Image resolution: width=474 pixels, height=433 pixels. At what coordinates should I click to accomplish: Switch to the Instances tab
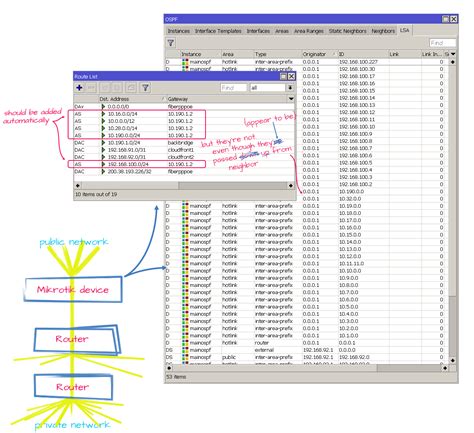coord(179,31)
